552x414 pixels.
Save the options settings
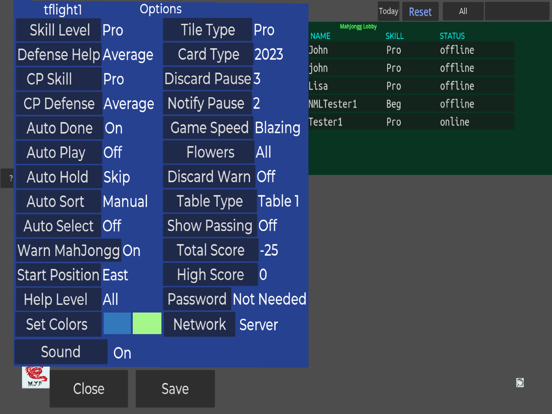(x=175, y=389)
